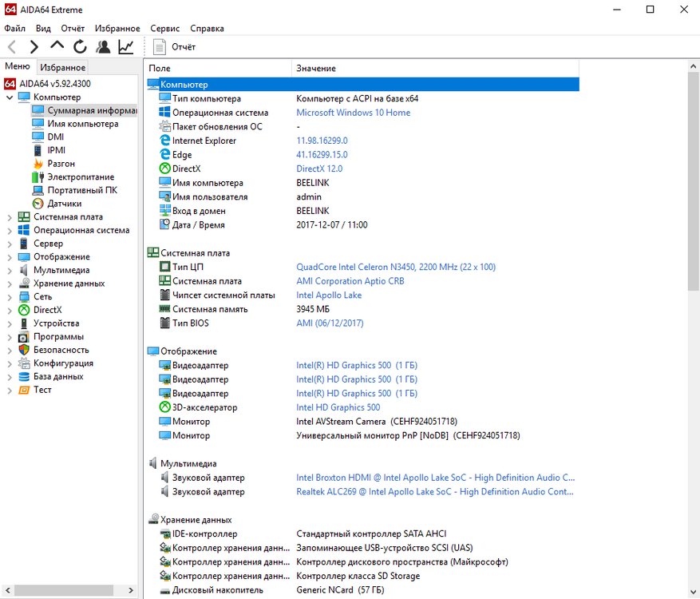Click the Refresh toolbar icon
This screenshot has width=700, height=599.
[80, 46]
